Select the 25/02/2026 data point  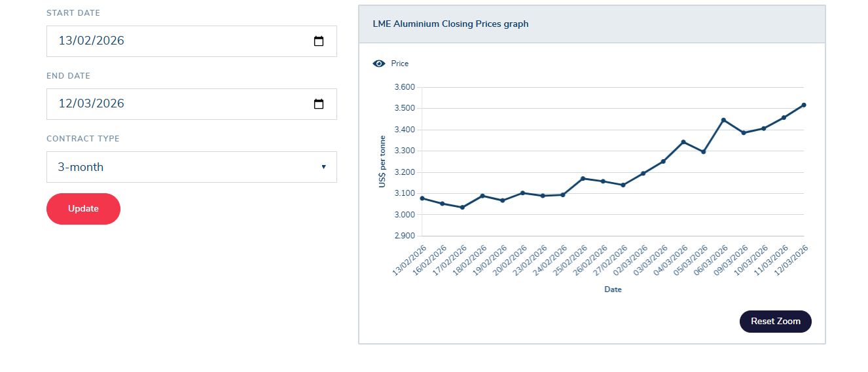coord(583,179)
